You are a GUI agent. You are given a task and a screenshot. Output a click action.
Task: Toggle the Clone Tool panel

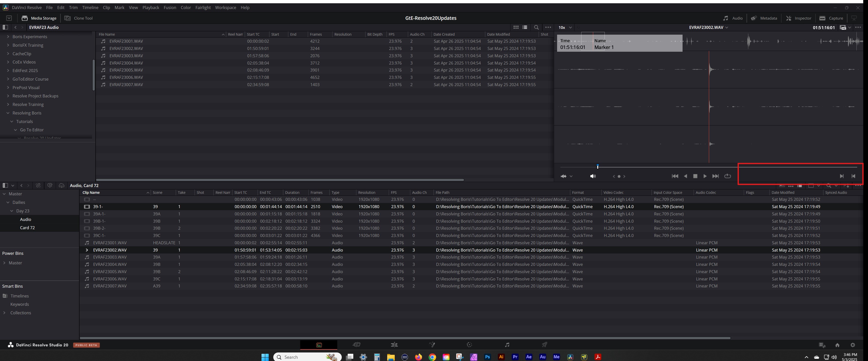(x=79, y=18)
